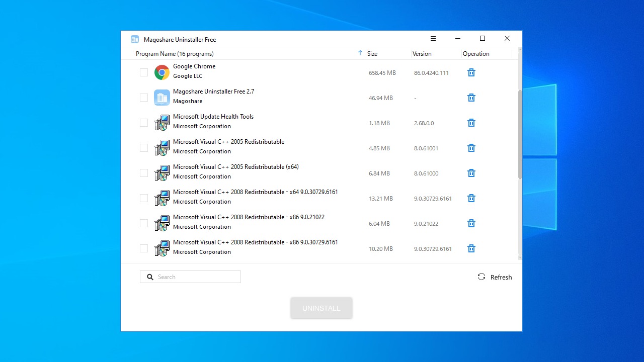Viewport: 644px width, 362px height.
Task: Click installer icon in the 6.04 MB row
Action: coord(162,223)
